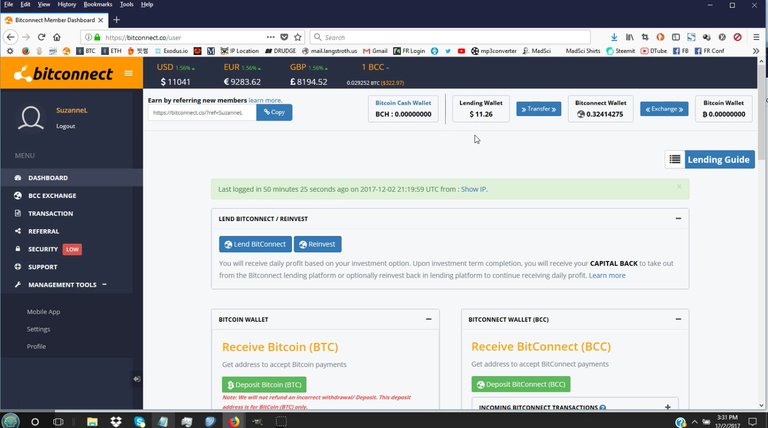Collapse the Lend Bitconnect / Reinvest panel
Screen dimensions: 768x428
[x=678, y=218]
